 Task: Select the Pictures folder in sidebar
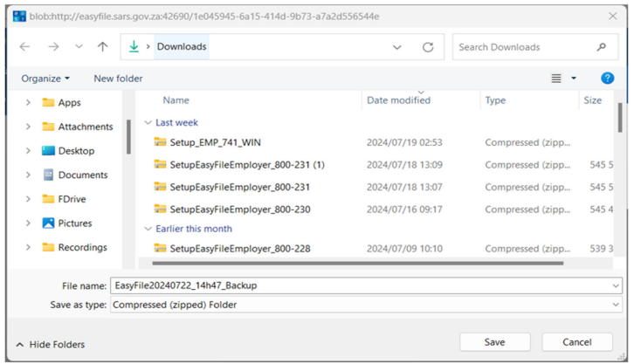click(x=74, y=223)
